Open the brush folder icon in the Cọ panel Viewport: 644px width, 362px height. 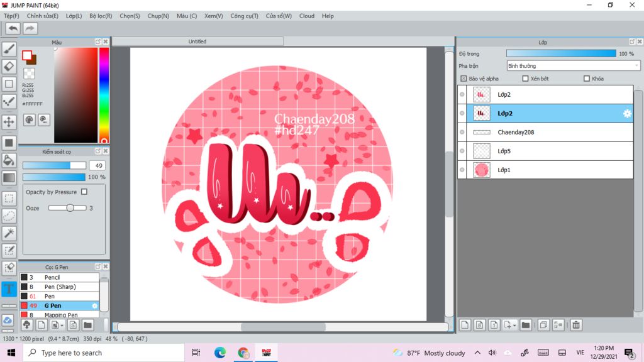tap(87, 325)
